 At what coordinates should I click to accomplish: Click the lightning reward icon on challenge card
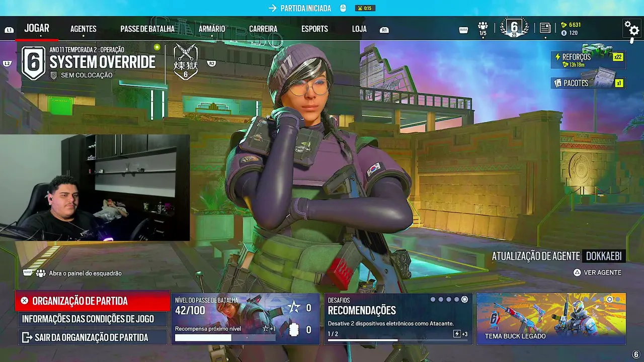(x=457, y=334)
